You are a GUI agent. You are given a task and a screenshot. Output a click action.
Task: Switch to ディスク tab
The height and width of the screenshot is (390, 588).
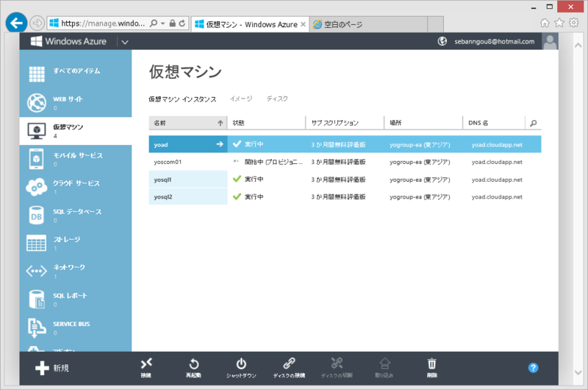pos(277,99)
